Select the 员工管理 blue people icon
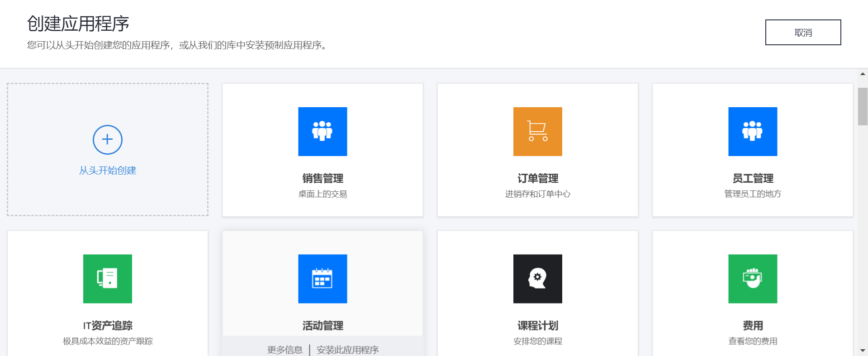 click(753, 132)
